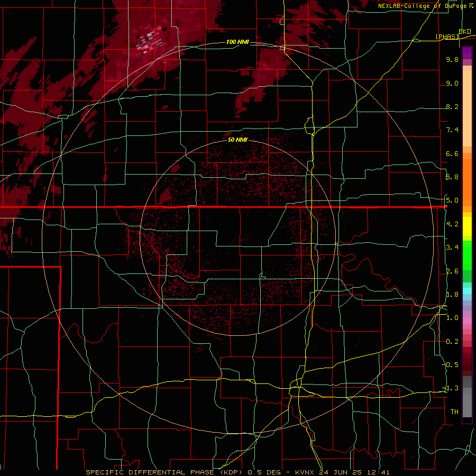
Task: Select the bright green segment of the color bar
Action: (467, 255)
